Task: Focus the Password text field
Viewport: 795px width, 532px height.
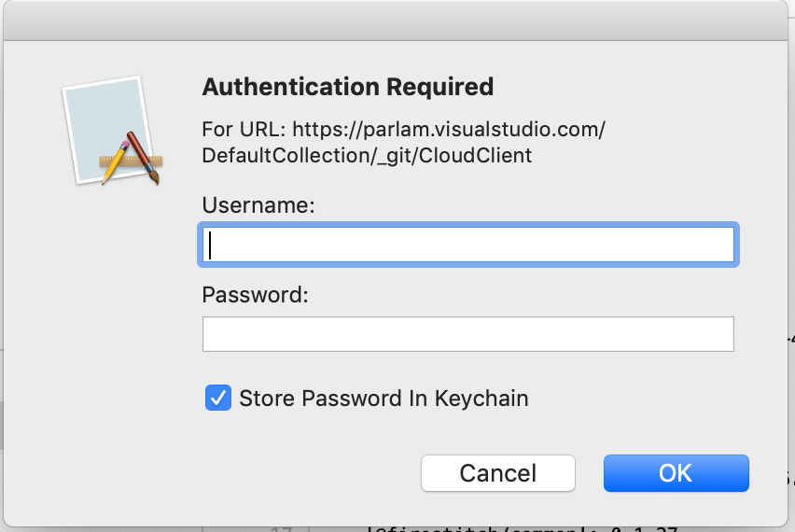Action: (468, 334)
